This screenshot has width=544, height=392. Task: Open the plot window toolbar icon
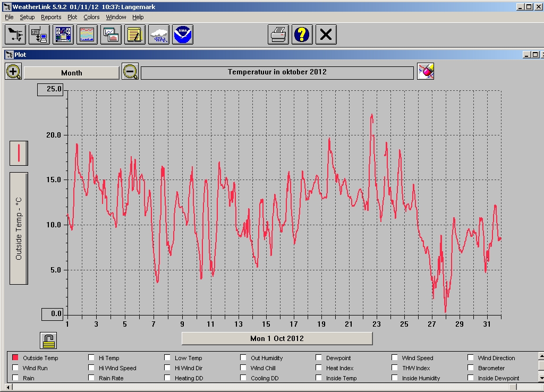tap(111, 35)
